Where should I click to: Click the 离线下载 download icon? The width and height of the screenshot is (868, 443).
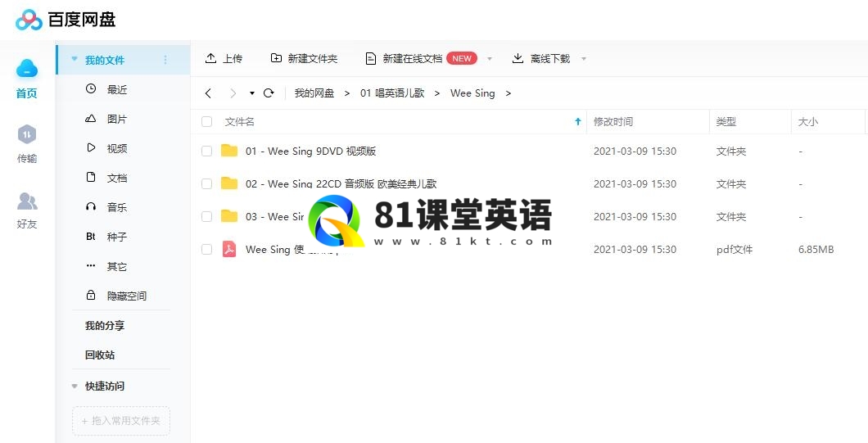(518, 58)
